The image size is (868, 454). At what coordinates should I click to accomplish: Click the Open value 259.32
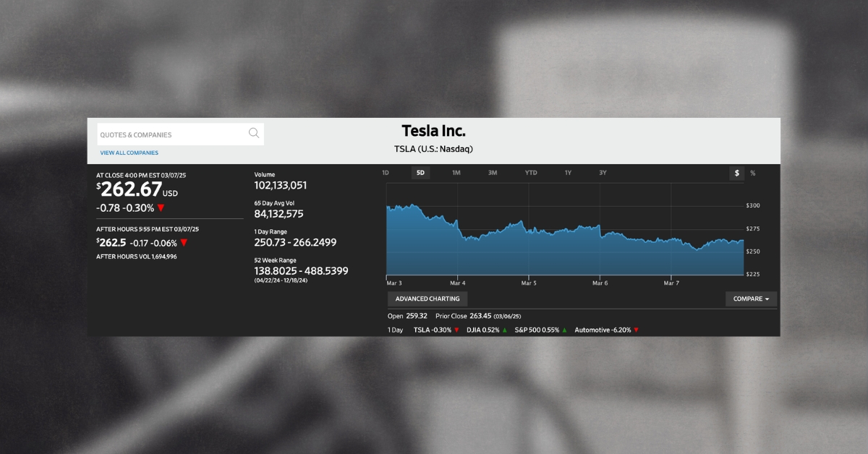pos(417,316)
